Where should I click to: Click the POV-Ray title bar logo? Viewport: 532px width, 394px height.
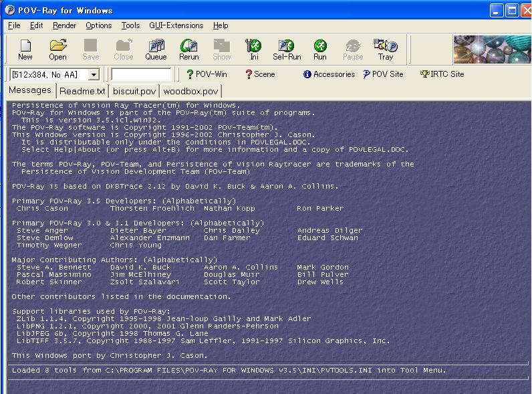10,10
